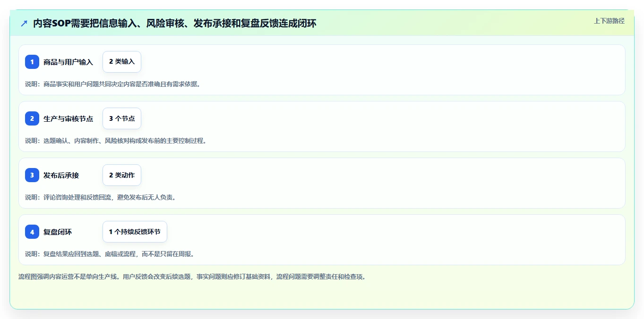Click the footer note '流程图强调内容运营不是单向生产线…'
644x319 pixels.
pyautogui.click(x=192, y=277)
